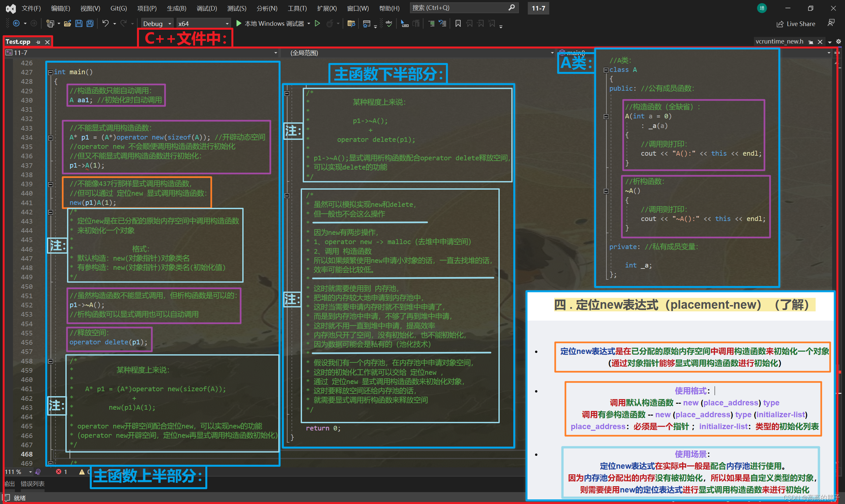Click the open file folder icon
The width and height of the screenshot is (845, 504).
67,23
